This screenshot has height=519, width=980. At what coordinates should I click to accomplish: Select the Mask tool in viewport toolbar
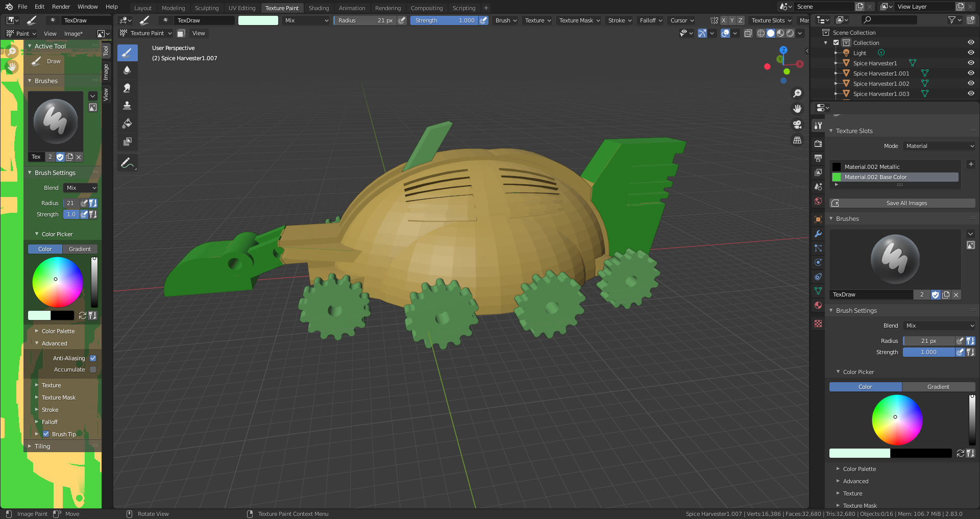pyautogui.click(x=127, y=141)
